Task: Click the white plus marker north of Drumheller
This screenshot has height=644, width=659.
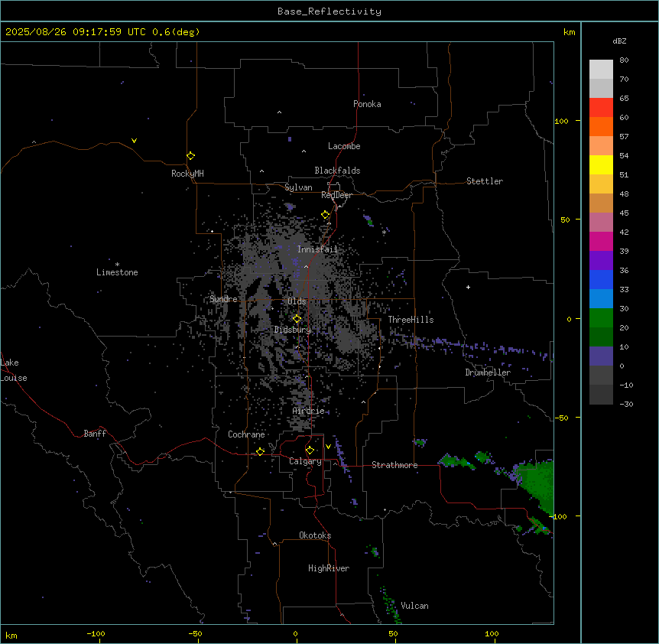Action: [x=468, y=287]
